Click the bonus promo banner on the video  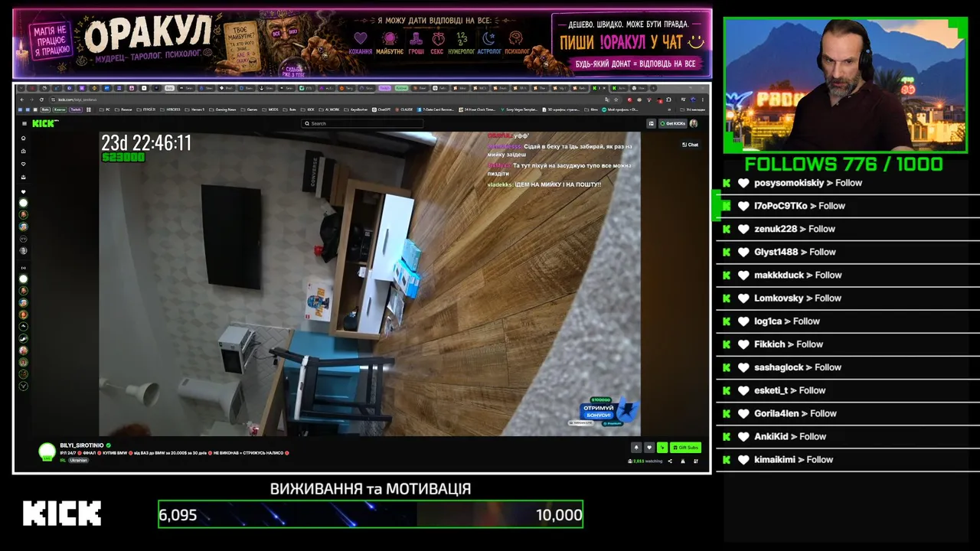coord(604,412)
